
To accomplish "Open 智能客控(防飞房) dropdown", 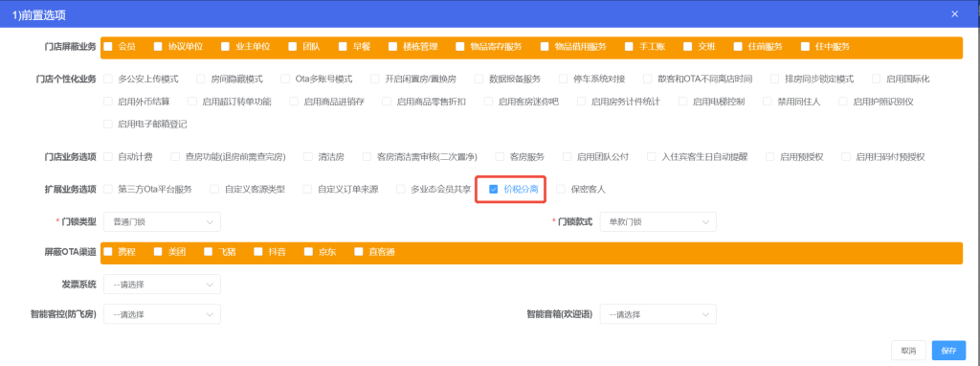I will pyautogui.click(x=162, y=314).
